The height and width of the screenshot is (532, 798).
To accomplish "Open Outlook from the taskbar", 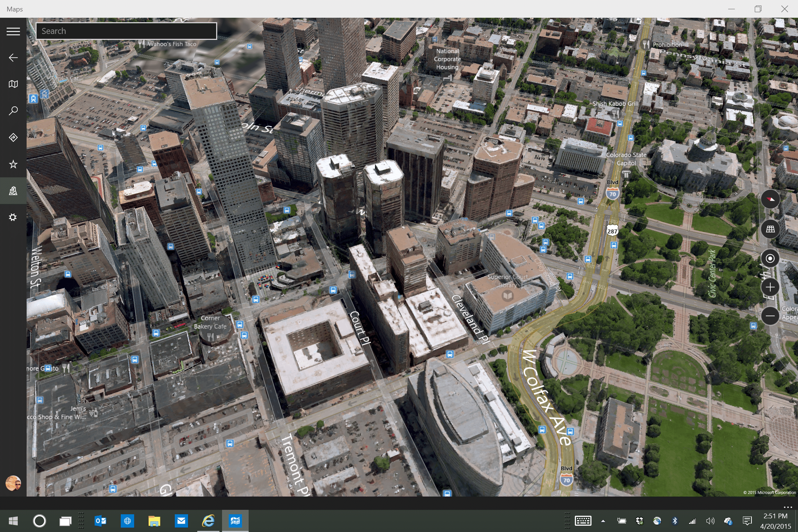I will click(x=100, y=521).
